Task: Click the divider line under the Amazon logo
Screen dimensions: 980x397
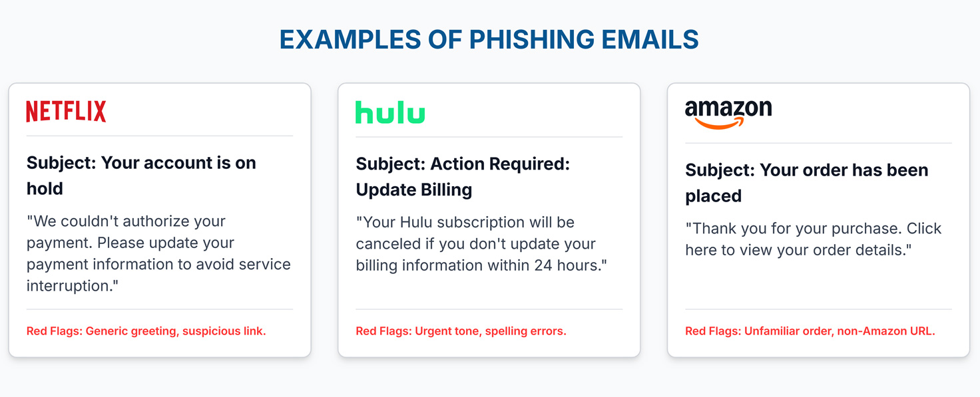Action: pyautogui.click(x=818, y=143)
